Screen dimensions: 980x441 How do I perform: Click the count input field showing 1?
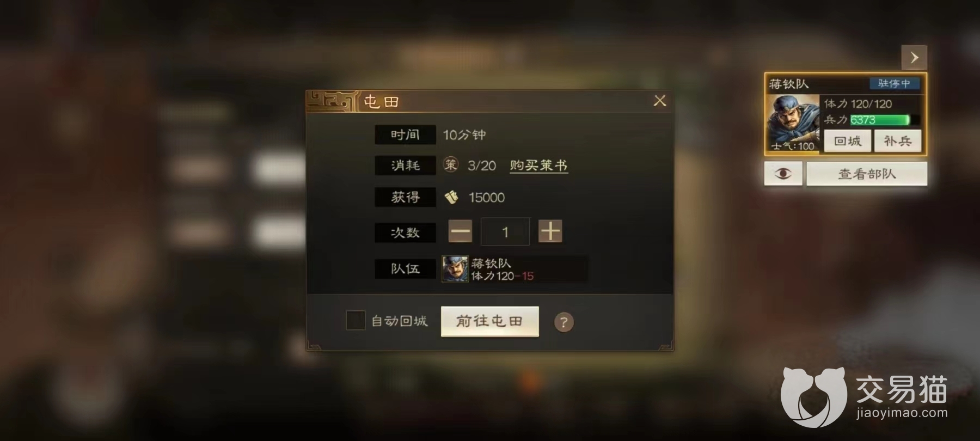click(505, 232)
